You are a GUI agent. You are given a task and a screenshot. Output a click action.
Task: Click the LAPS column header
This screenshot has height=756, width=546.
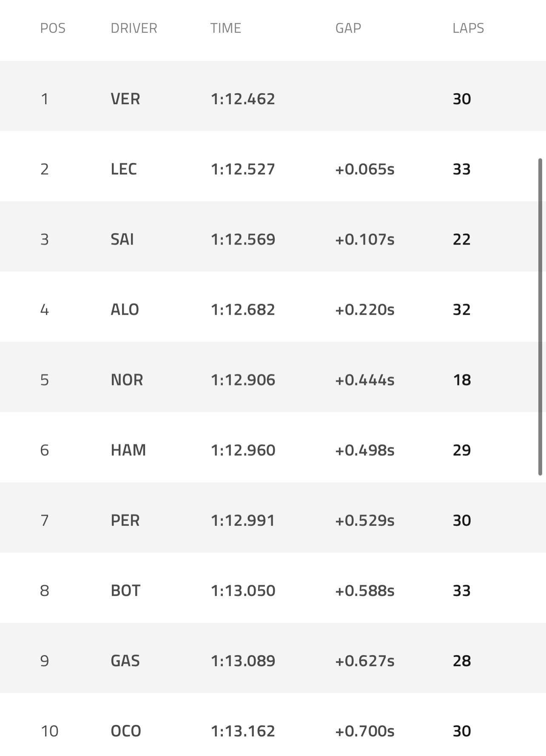pyautogui.click(x=468, y=28)
